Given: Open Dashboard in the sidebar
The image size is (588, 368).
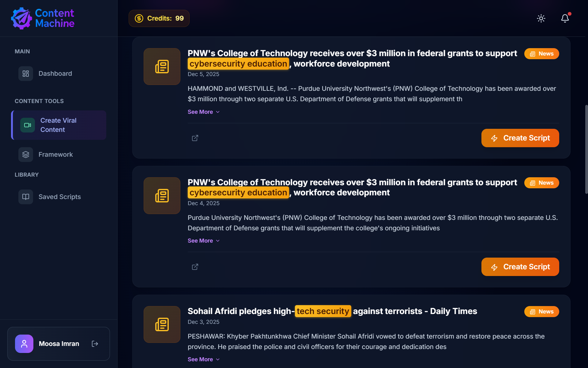Looking at the screenshot, I should point(55,74).
